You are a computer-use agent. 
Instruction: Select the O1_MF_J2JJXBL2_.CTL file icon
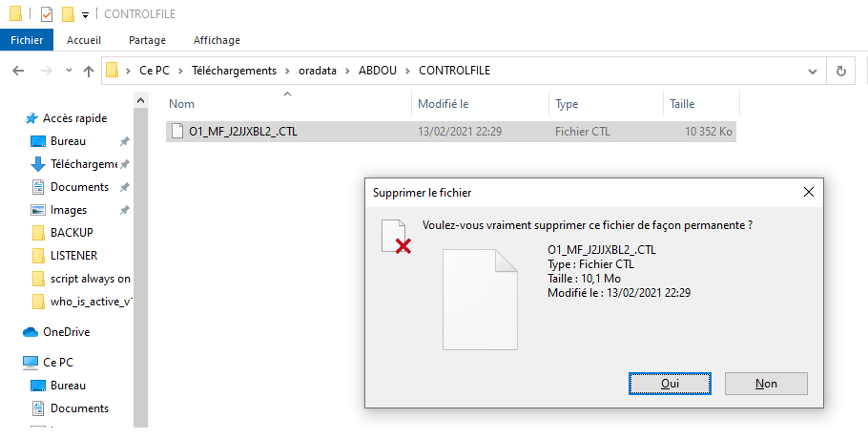pos(177,131)
